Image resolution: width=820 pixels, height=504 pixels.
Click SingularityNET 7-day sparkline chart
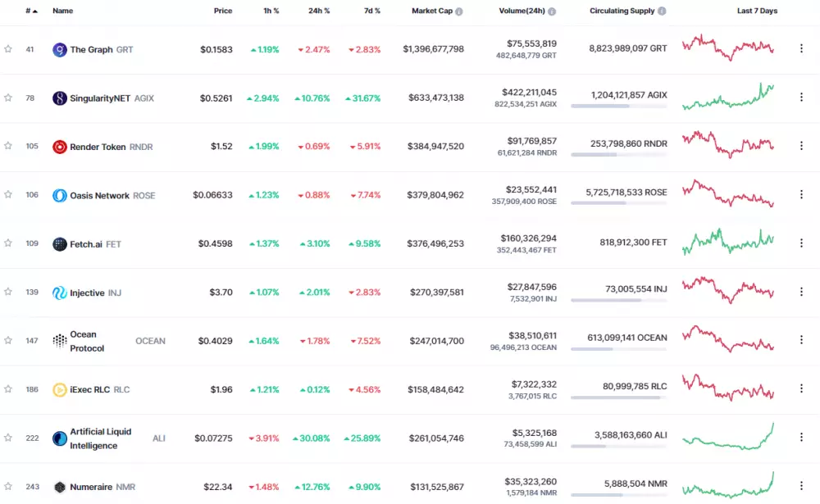point(728,97)
